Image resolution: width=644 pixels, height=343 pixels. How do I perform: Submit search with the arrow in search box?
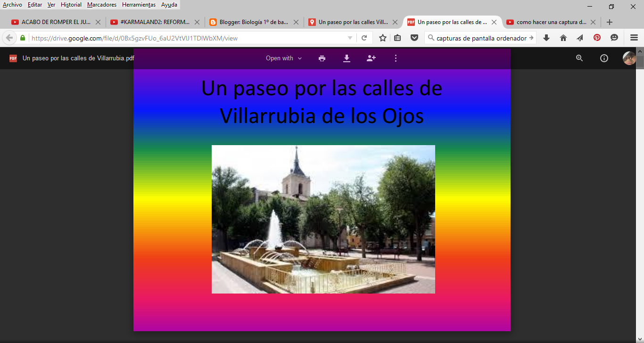[x=531, y=38]
